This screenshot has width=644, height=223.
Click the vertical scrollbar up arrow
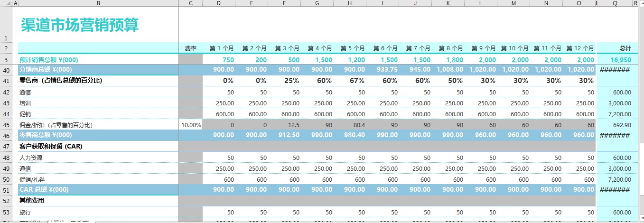pos(641,4)
